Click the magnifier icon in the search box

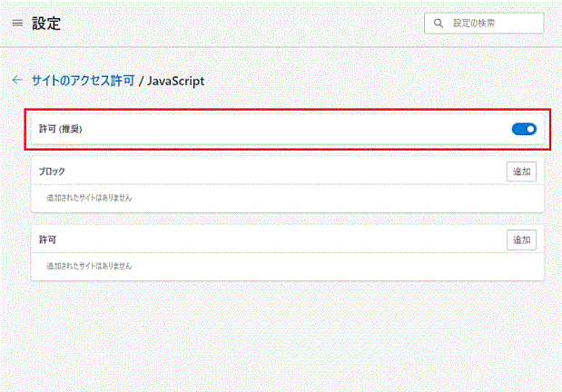tap(438, 24)
